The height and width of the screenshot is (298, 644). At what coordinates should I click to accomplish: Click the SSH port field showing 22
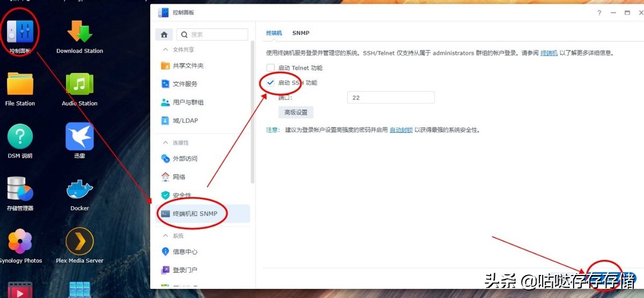pyautogui.click(x=391, y=98)
